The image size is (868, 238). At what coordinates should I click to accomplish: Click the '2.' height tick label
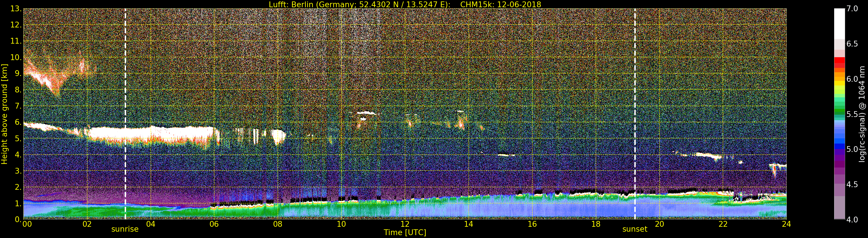[18, 187]
